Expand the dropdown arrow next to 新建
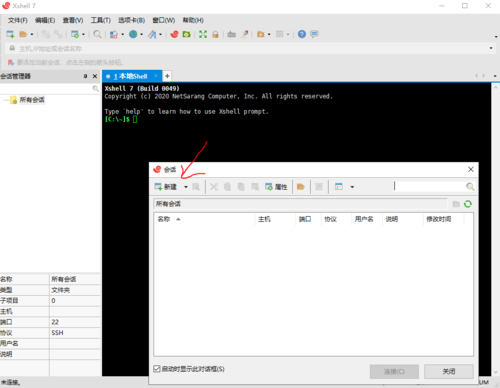The image size is (500, 388). coord(186,187)
